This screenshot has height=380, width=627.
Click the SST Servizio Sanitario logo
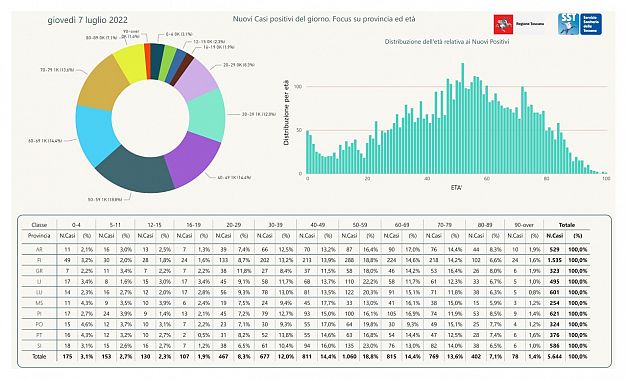(x=580, y=24)
